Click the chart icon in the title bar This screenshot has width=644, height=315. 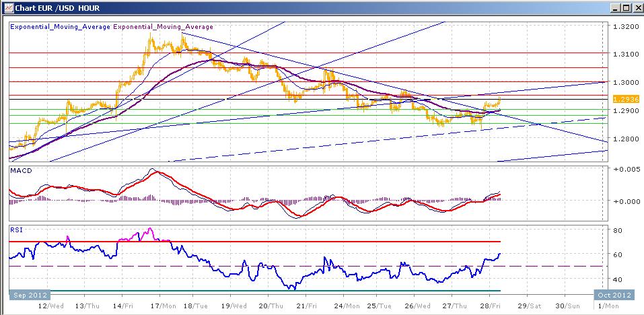[8, 8]
